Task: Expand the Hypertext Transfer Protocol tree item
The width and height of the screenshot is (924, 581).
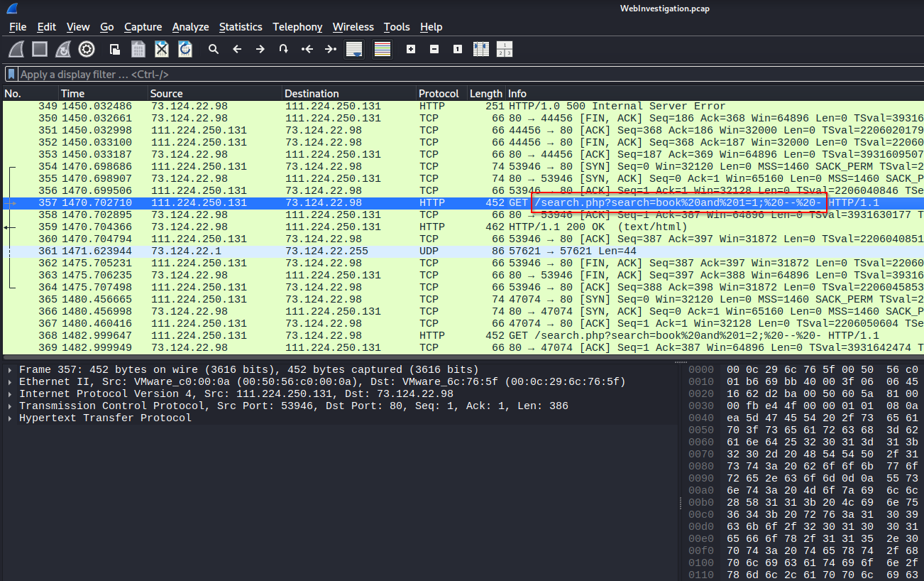Action: [x=9, y=418]
